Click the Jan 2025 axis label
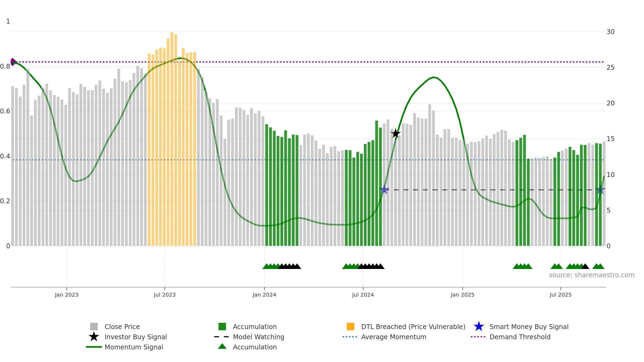Image resolution: width=644 pixels, height=362 pixels. pos(463,295)
